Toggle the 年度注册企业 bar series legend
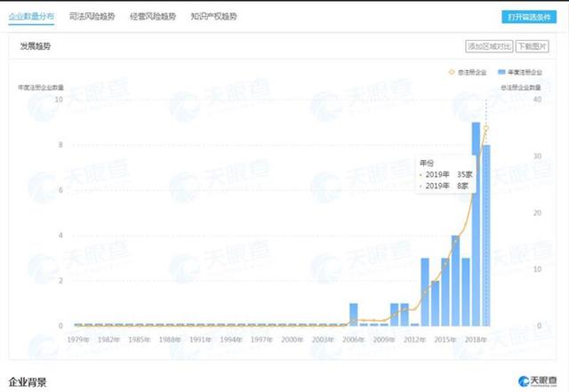Viewport: 569px width, 392px height. [525, 71]
